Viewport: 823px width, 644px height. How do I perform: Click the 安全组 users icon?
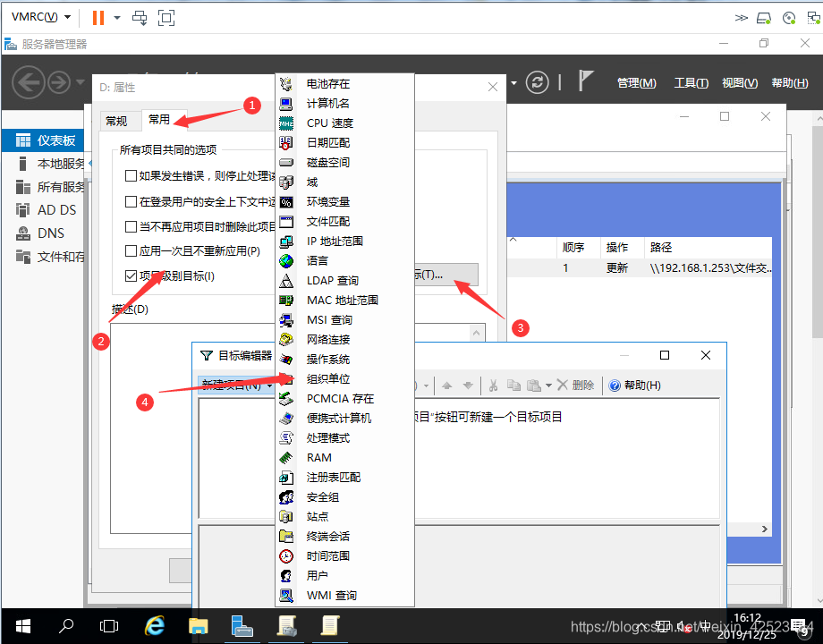coord(286,497)
